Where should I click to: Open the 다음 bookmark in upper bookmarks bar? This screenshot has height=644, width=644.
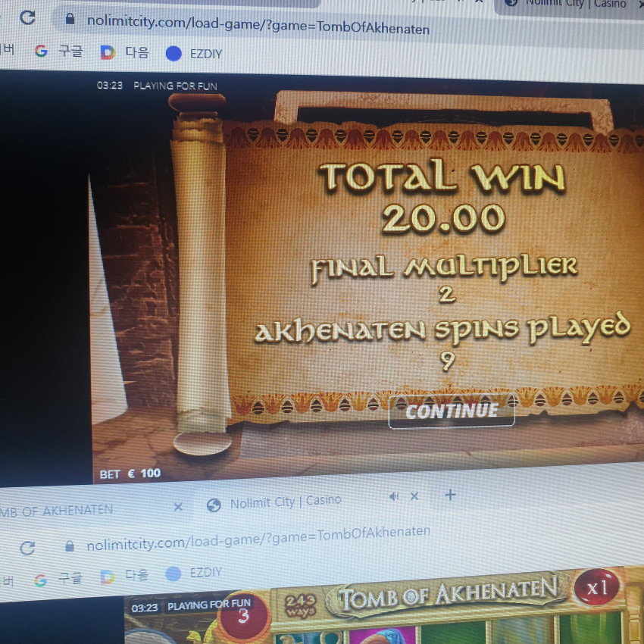(137, 52)
